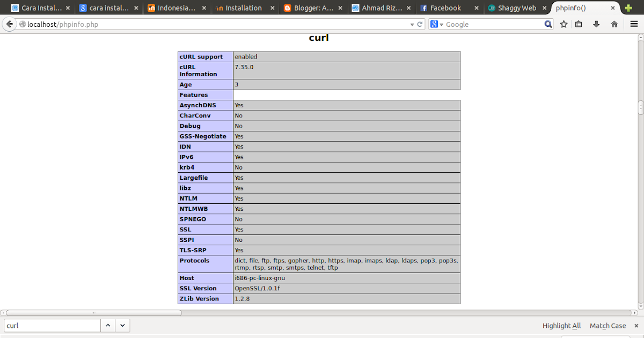Click inside the find bar search field
Image resolution: width=644 pixels, height=338 pixels.
[x=51, y=325]
